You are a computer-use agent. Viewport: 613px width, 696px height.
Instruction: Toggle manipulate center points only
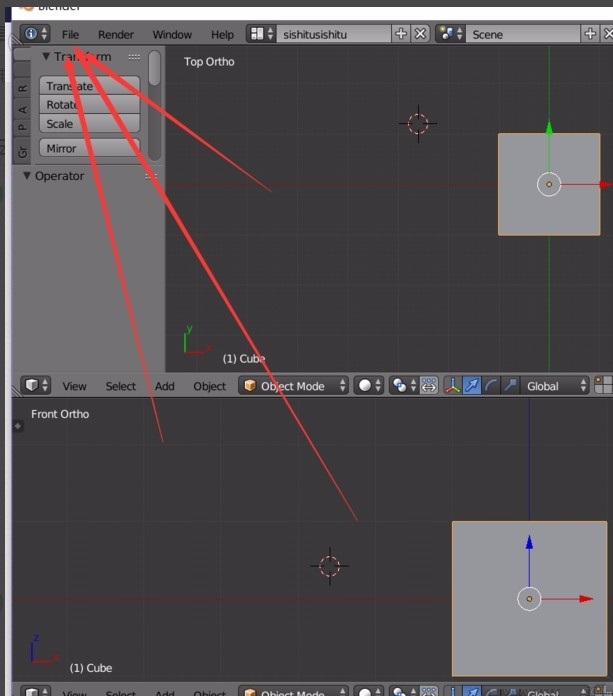point(429,386)
